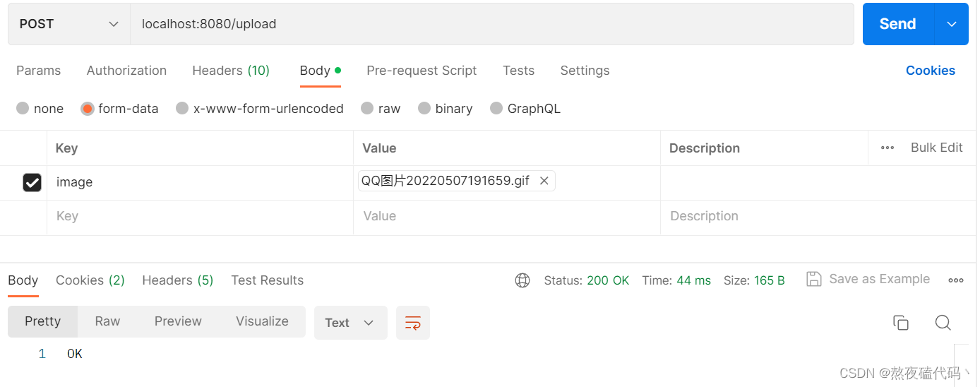Switch to Visualize response view
Screen dimensions: 980x387
262,321
